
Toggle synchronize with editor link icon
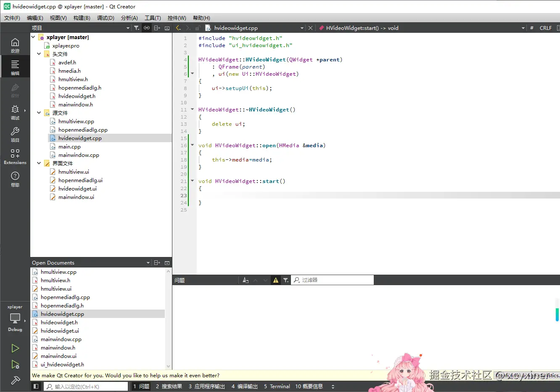(x=147, y=28)
